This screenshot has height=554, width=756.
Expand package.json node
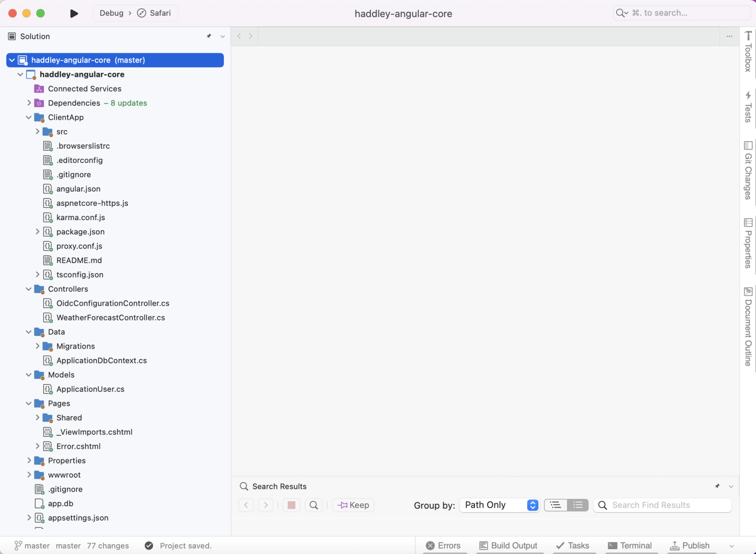[37, 231]
